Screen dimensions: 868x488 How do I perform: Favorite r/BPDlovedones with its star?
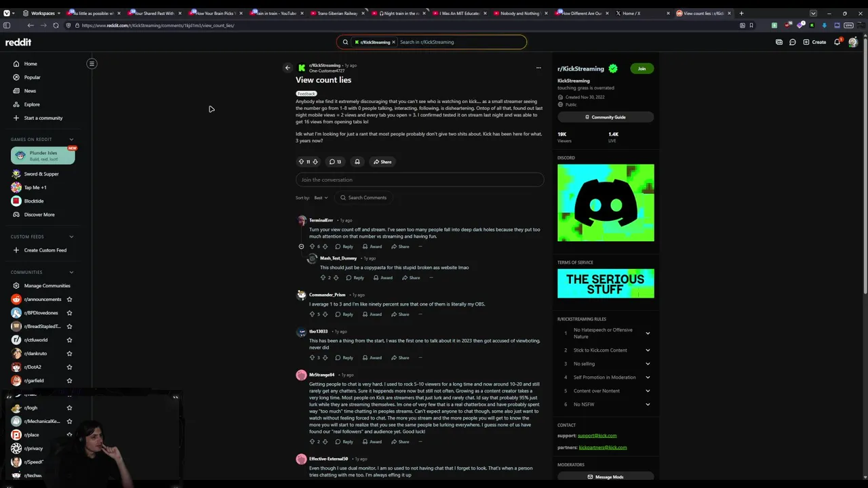(x=69, y=313)
